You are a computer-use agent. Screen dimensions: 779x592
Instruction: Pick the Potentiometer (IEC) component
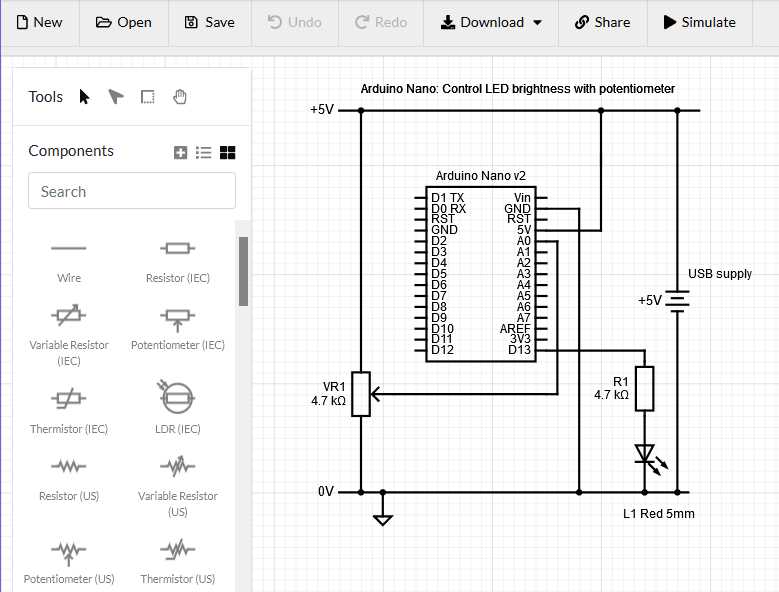tap(178, 328)
